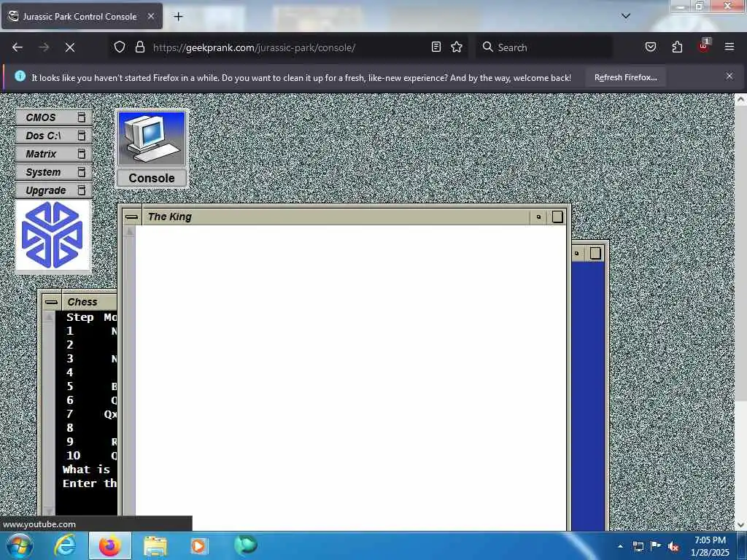Click the Action Center flag tray icon
The height and width of the screenshot is (560, 747).
tap(656, 546)
